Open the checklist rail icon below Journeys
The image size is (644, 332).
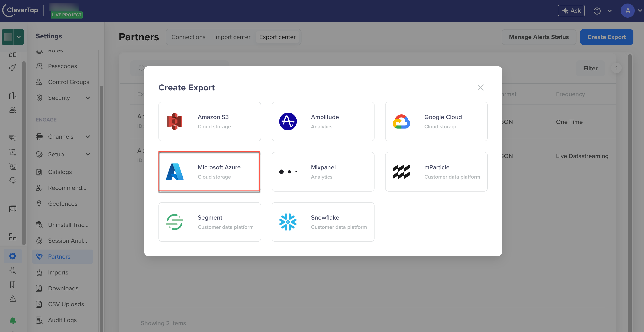click(x=13, y=166)
